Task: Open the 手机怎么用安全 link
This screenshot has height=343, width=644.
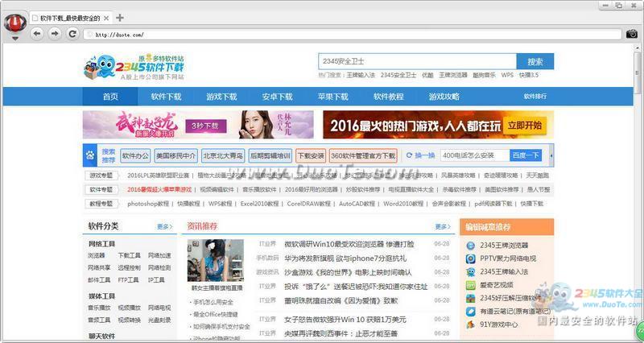Action: click(x=213, y=302)
